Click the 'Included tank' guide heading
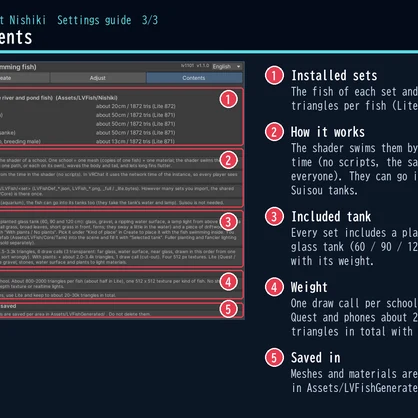The height and width of the screenshot is (418, 418). click(331, 216)
